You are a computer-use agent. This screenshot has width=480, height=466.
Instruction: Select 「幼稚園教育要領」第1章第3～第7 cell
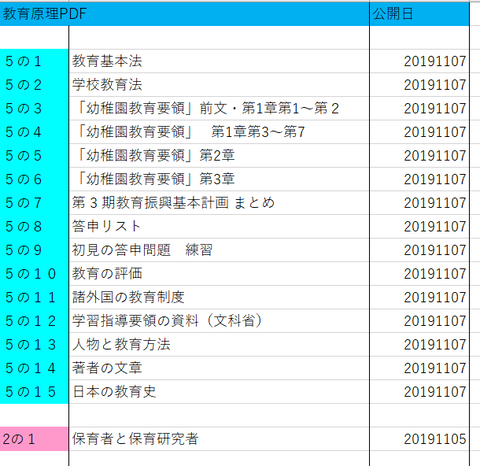pyautogui.click(x=219, y=132)
